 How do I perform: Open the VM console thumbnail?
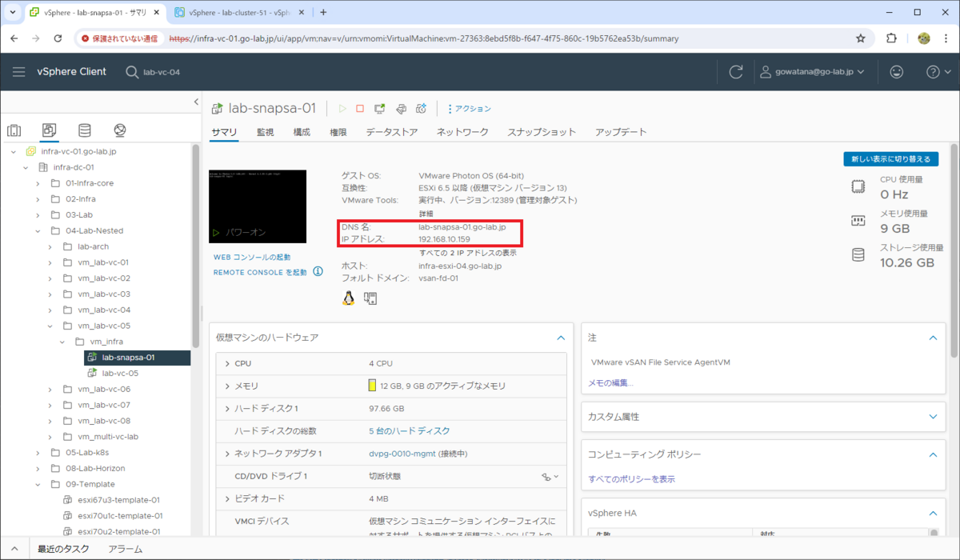pos(258,206)
